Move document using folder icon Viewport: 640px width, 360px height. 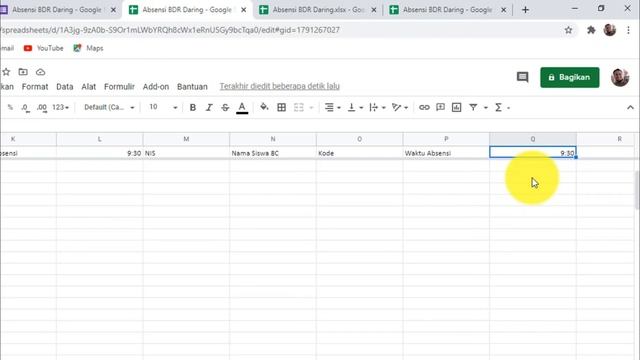[23, 72]
